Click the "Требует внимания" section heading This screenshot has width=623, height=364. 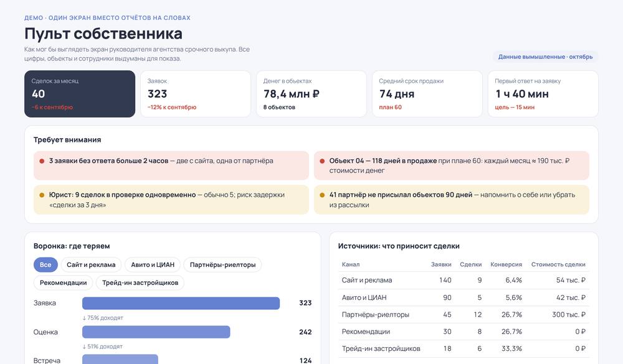coord(67,140)
